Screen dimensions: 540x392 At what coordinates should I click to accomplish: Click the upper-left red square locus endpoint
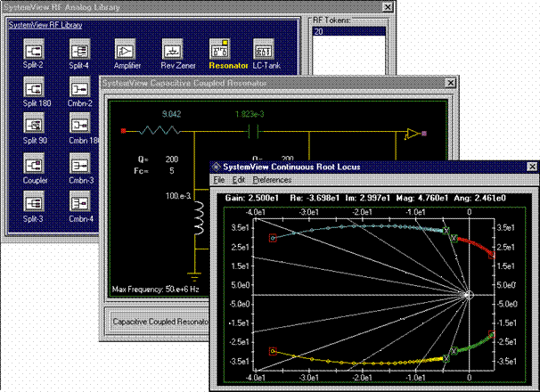(x=273, y=238)
